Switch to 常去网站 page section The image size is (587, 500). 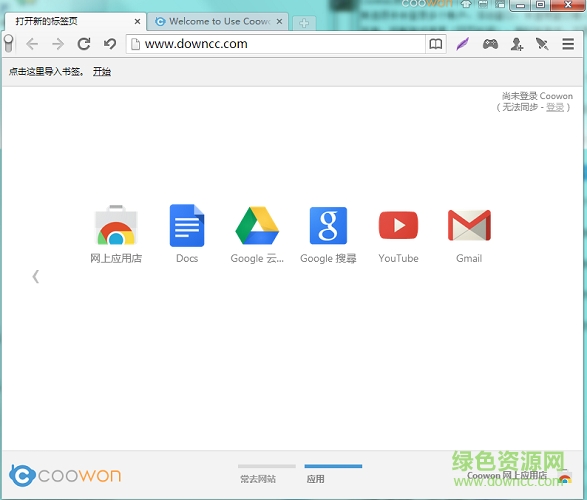click(267, 474)
